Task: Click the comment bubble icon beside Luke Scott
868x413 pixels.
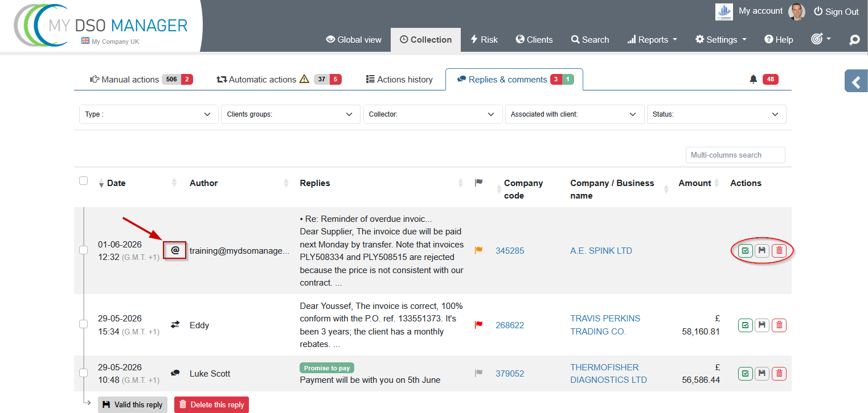Action: pos(175,373)
